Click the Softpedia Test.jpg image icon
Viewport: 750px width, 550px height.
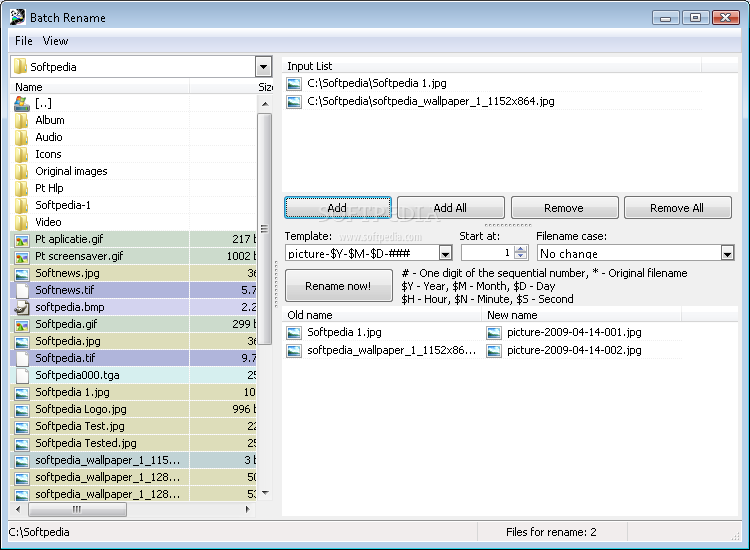click(22, 427)
